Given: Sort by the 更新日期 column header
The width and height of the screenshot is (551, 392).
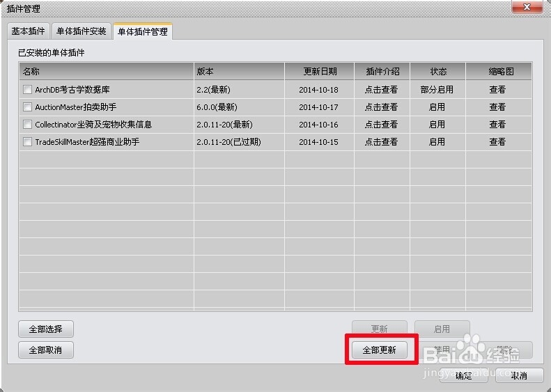Looking at the screenshot, I should tap(320, 71).
